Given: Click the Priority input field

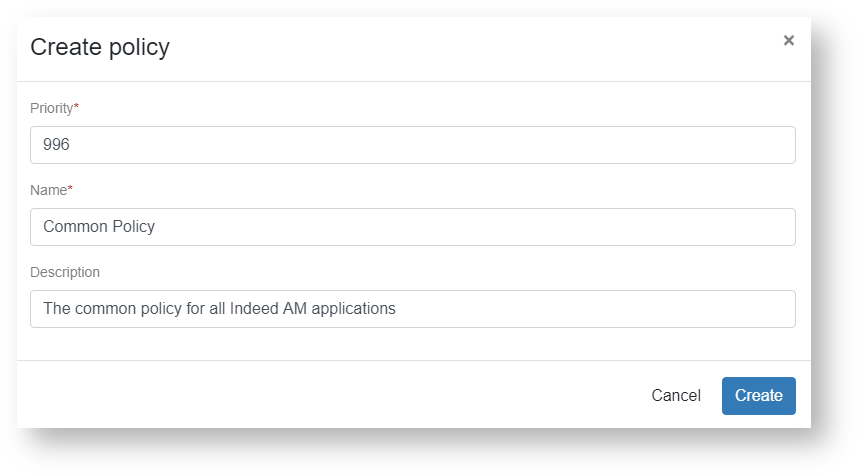Looking at the screenshot, I should pyautogui.click(x=412, y=145).
